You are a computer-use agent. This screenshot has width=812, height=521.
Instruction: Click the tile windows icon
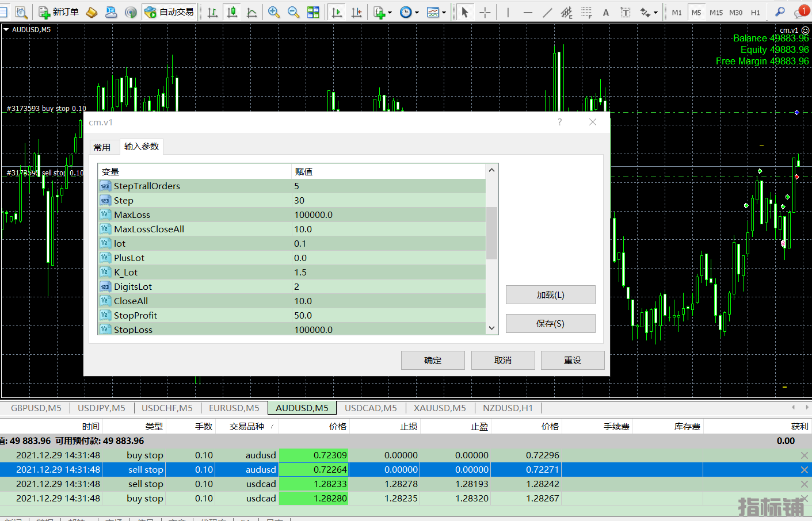tap(313, 12)
